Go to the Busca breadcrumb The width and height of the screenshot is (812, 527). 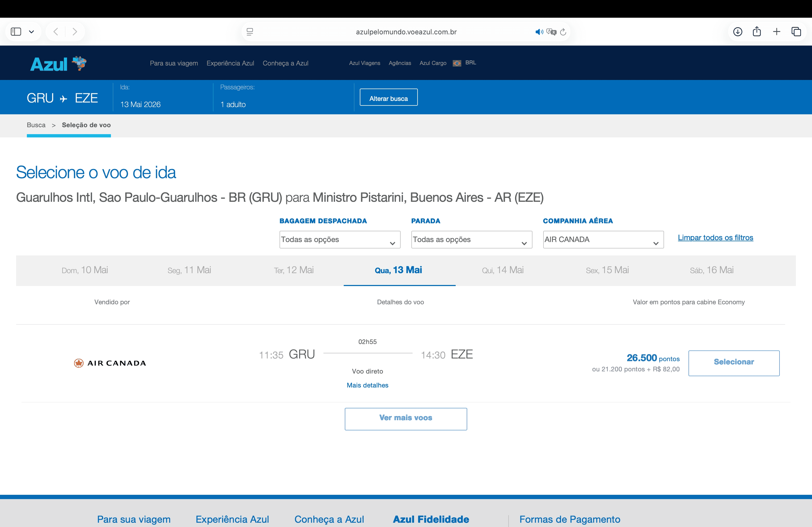(36, 125)
